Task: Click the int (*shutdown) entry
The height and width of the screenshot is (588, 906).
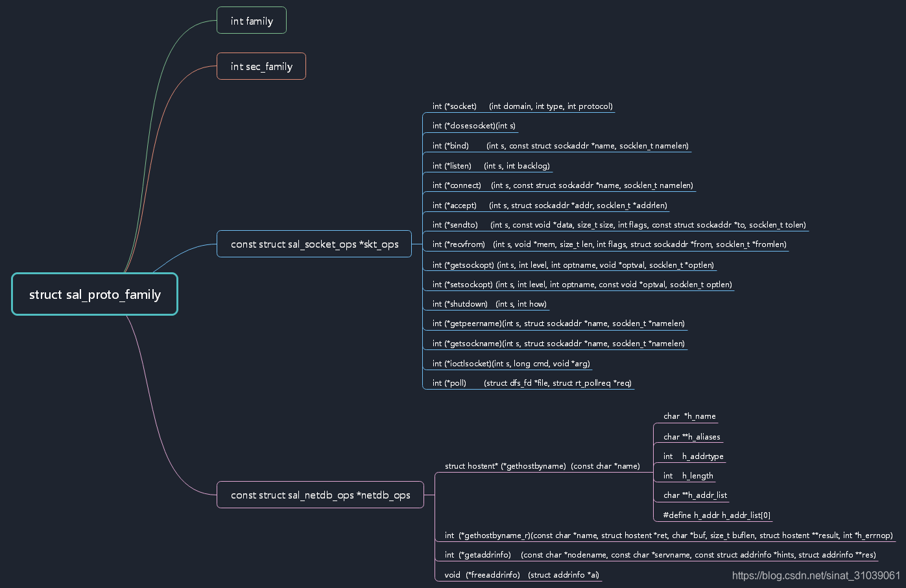Action: 490,304
